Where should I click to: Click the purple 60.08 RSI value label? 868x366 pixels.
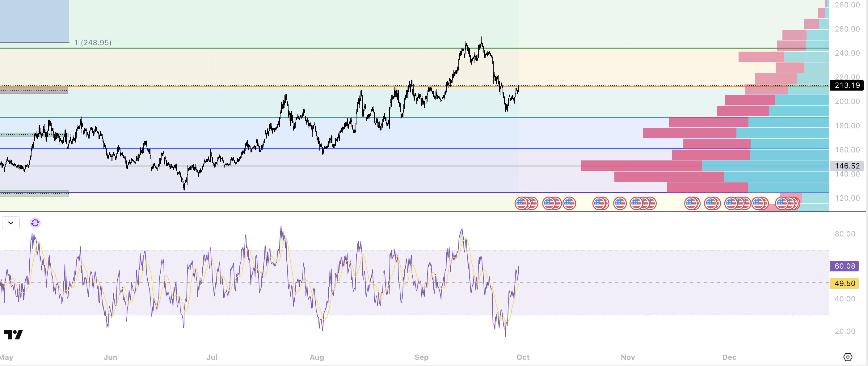[844, 266]
